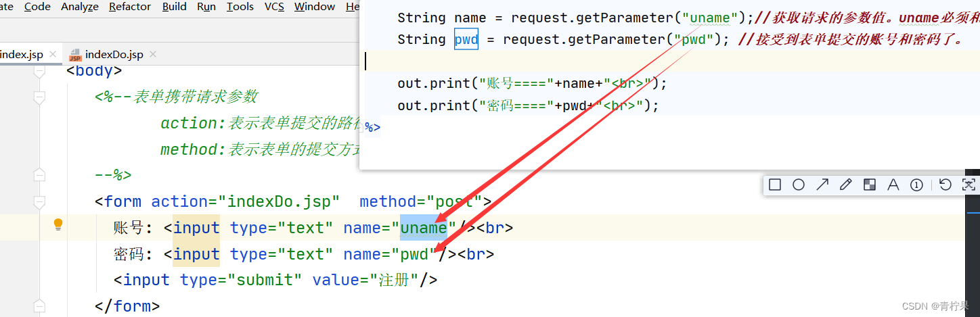Click the fold marker at comment end --%>
The height and width of the screenshot is (317, 980).
pos(39,176)
